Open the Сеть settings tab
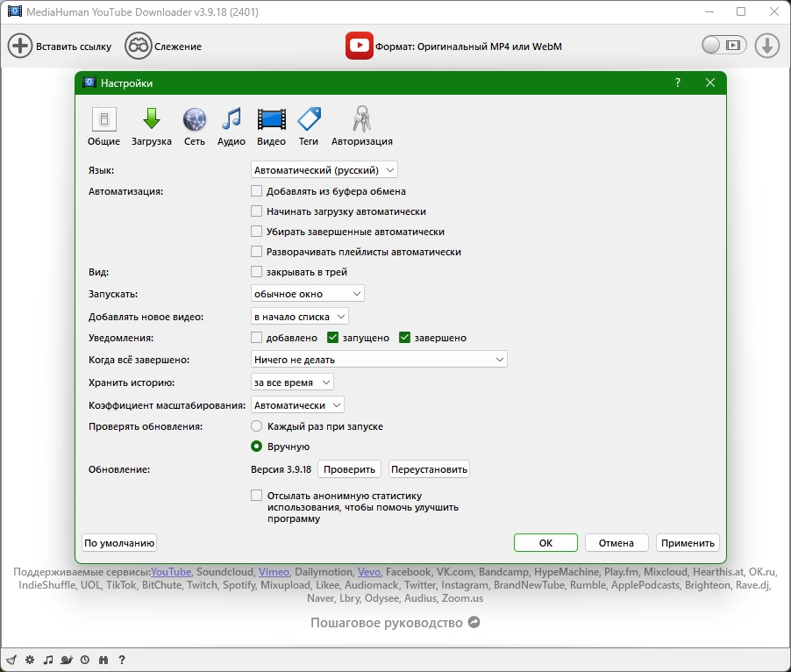This screenshot has width=791, height=672. [194, 126]
